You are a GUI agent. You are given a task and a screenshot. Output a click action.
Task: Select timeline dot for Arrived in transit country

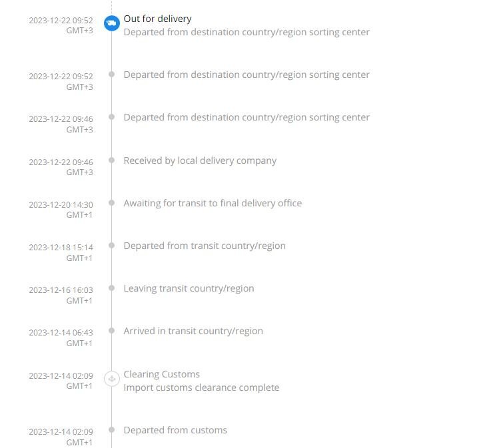pos(112,330)
